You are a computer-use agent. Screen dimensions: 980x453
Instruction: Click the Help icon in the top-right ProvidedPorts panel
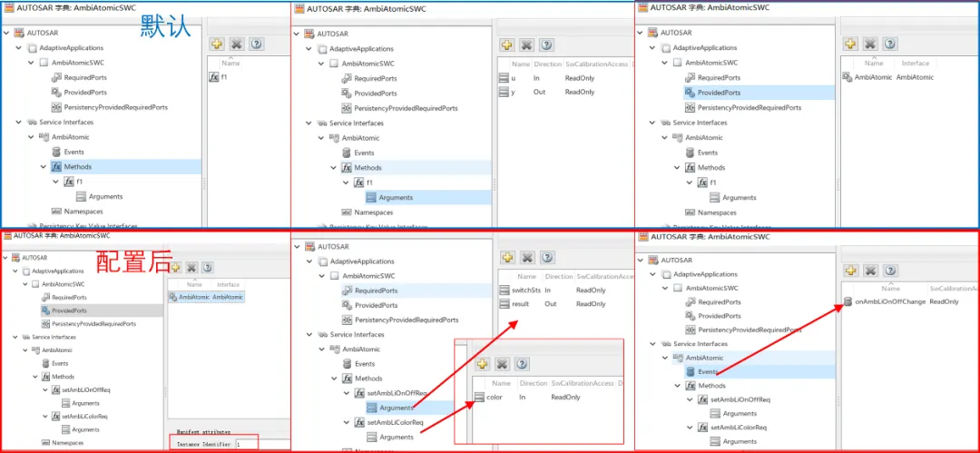tap(890, 44)
